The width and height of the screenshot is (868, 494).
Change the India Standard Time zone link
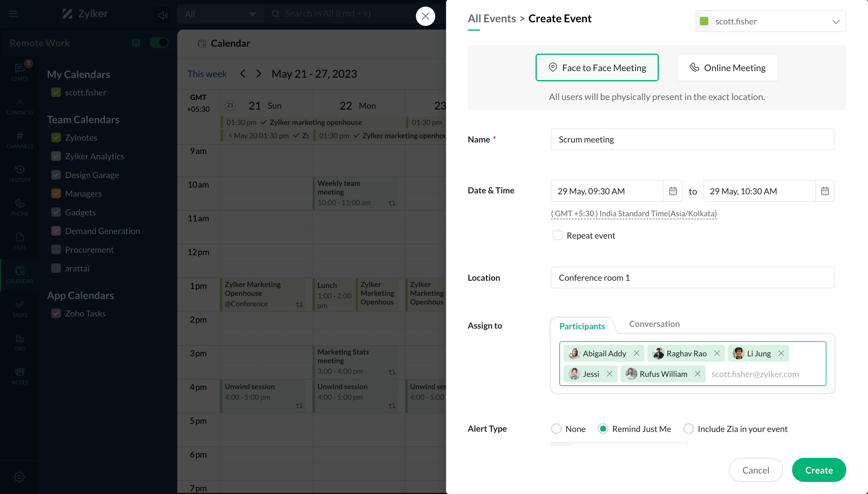coord(634,213)
